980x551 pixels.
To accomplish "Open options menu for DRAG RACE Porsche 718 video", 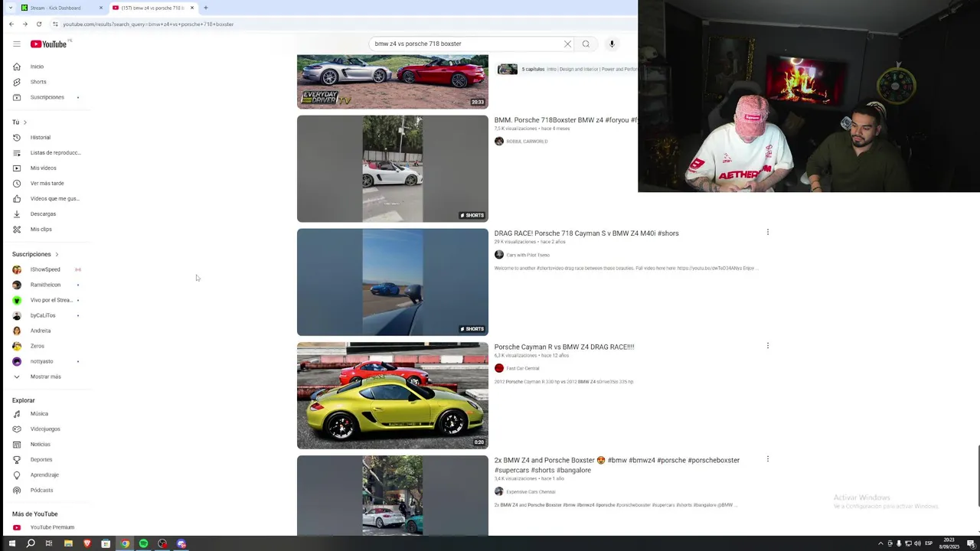I will pos(767,232).
